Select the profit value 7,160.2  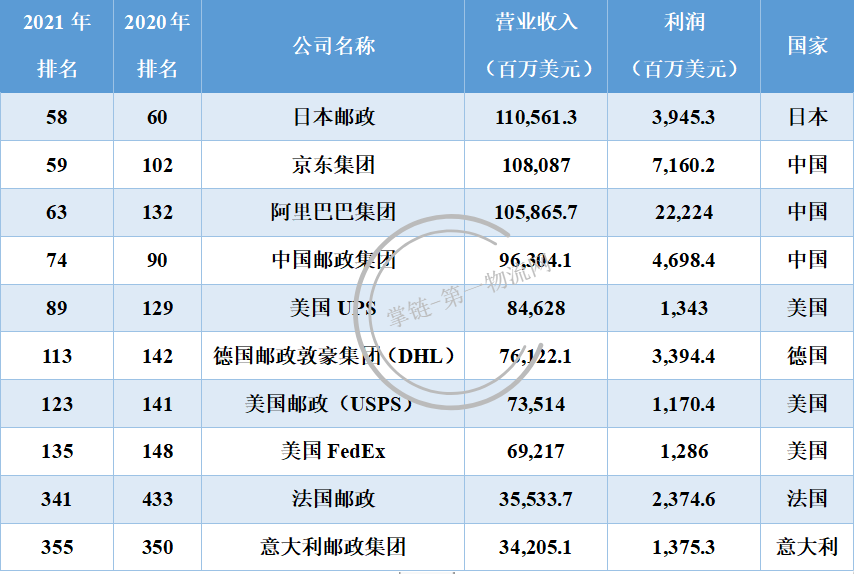pos(684,165)
